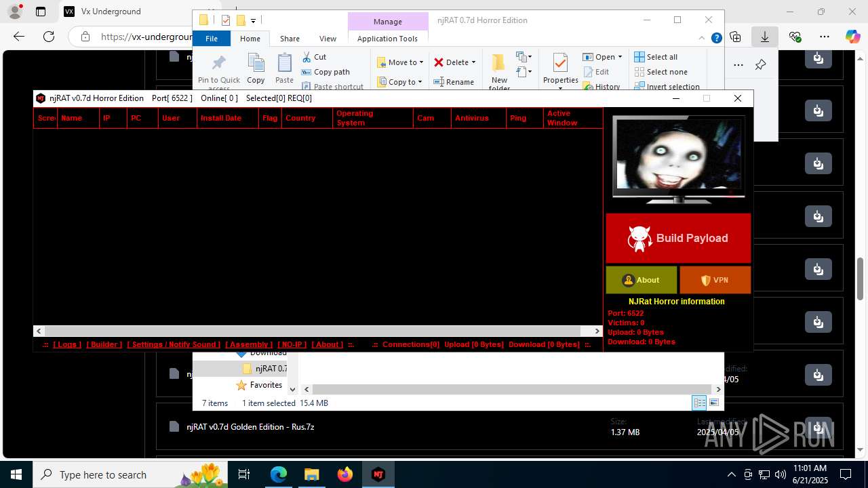
Task: Click njRAT horizontal scrollbar left arrow
Action: [39, 331]
